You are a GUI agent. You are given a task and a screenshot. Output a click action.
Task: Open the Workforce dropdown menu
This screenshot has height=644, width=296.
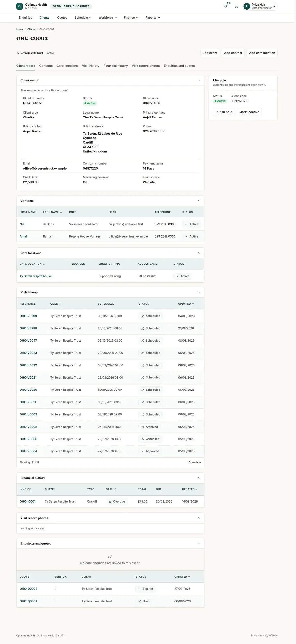108,18
